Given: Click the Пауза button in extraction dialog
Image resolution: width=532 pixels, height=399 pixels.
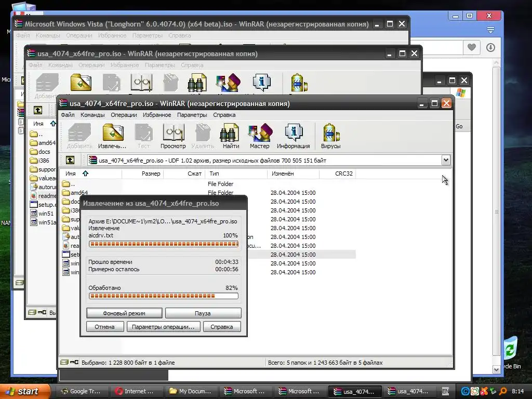Looking at the screenshot, I should pos(203,313).
